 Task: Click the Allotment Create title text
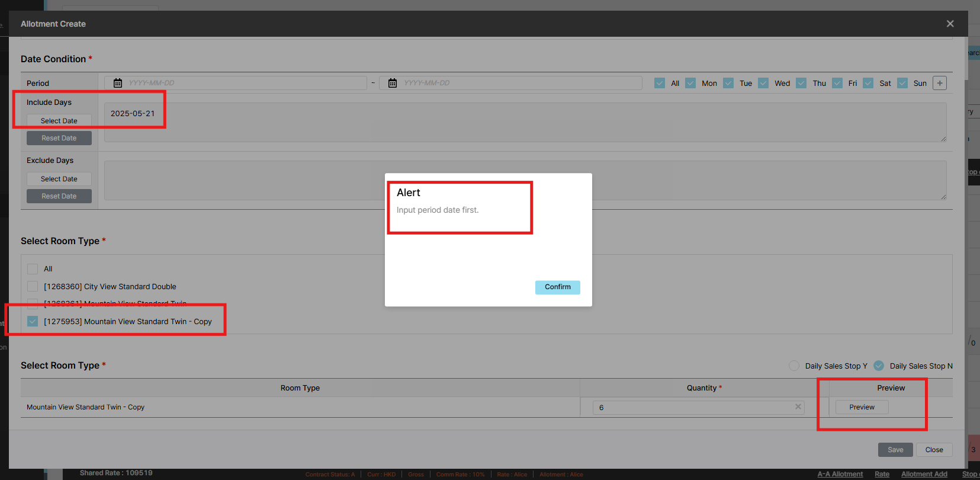[x=53, y=24]
